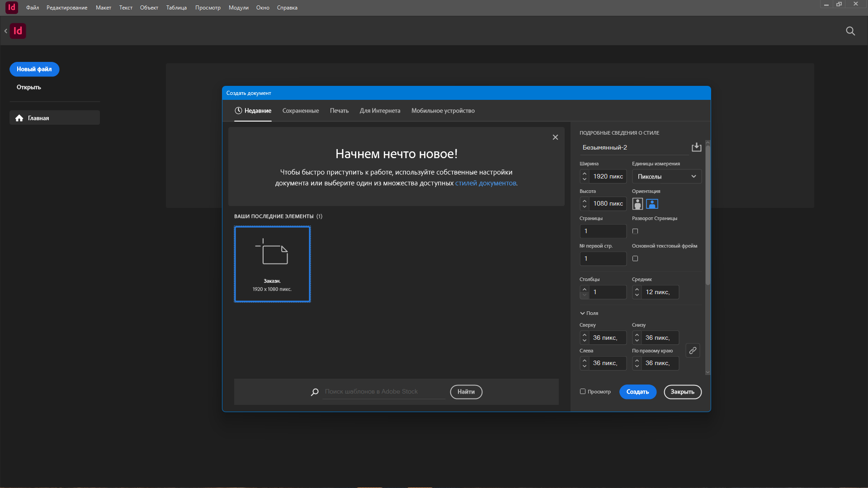Select portrait orientation icon
The width and height of the screenshot is (868, 488).
pyautogui.click(x=637, y=204)
